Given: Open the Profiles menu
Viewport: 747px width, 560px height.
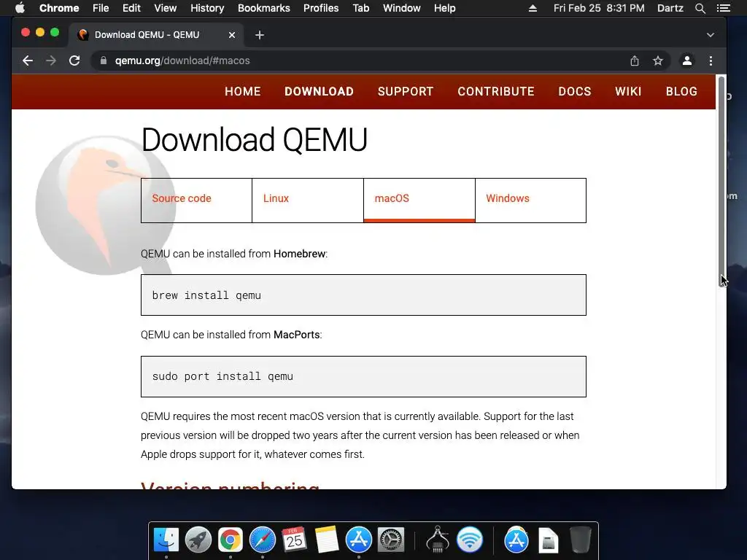Looking at the screenshot, I should coord(321,8).
